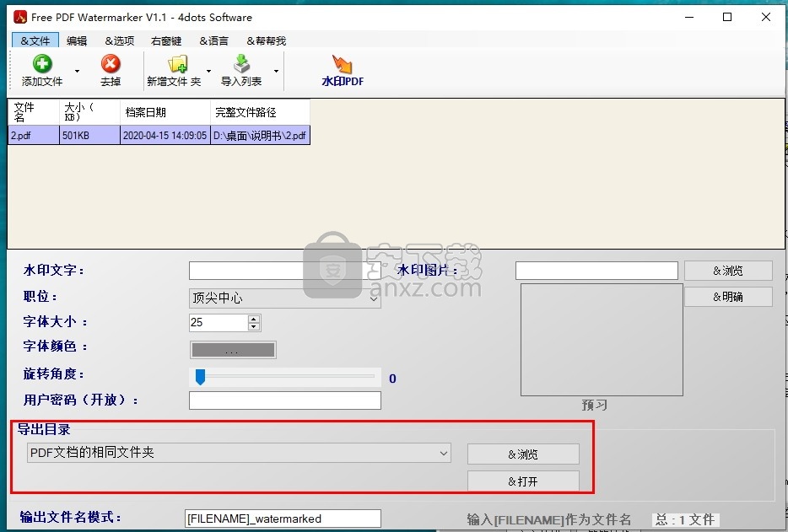
Task: Click the Import List icon
Action: coord(242,64)
